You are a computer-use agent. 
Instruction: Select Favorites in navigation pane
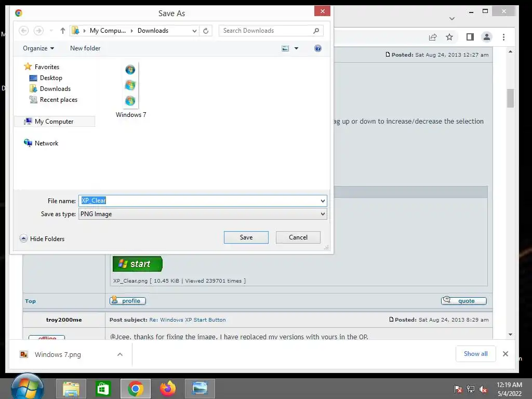(x=47, y=67)
